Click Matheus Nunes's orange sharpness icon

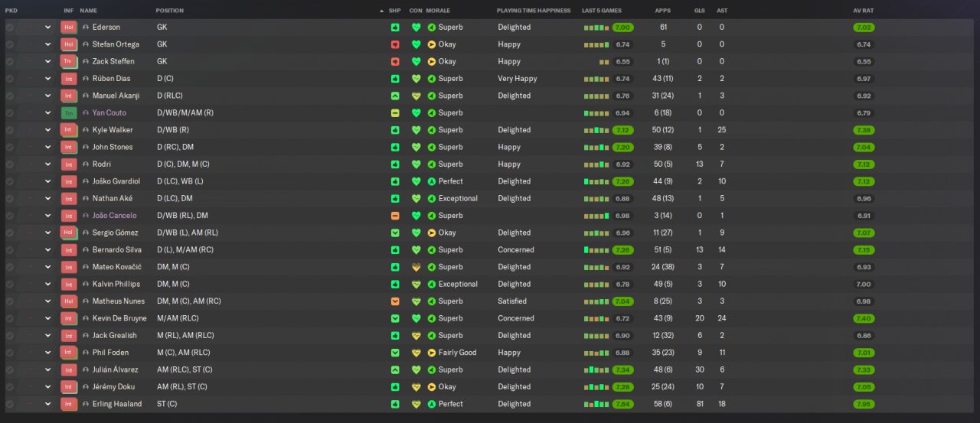pos(395,301)
